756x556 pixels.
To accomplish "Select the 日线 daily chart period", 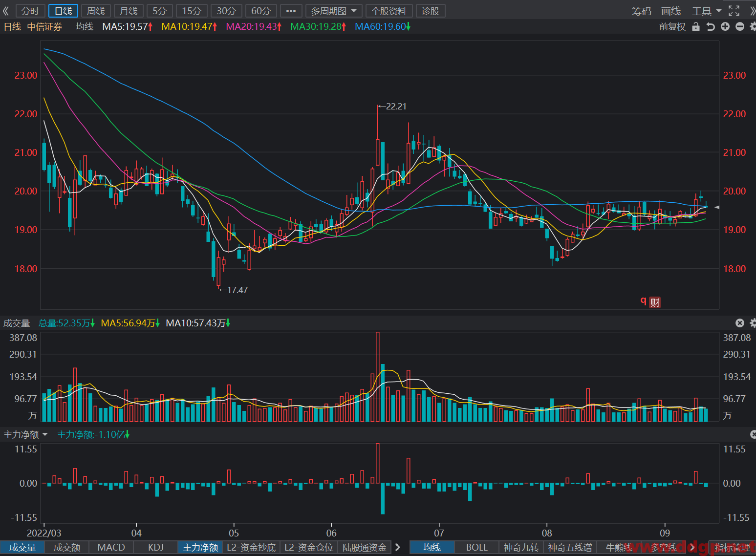I will pos(63,11).
